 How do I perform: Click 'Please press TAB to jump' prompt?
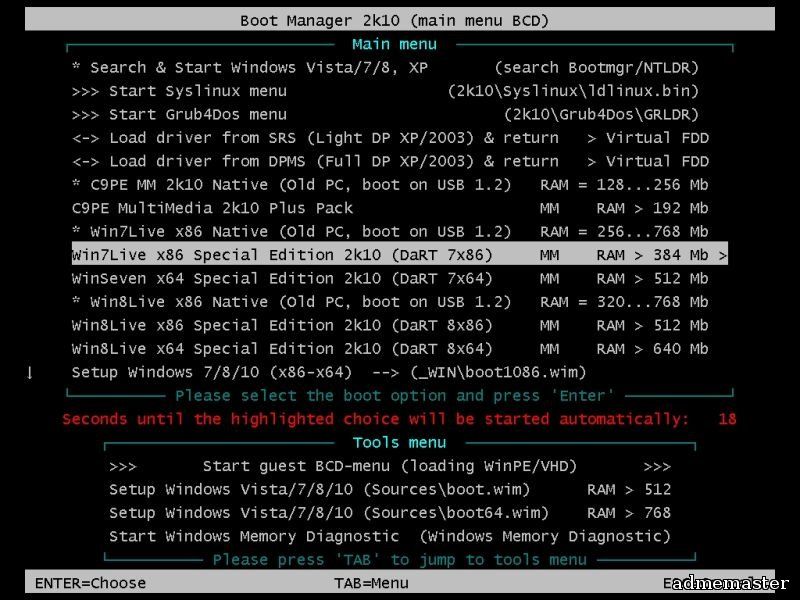[x=399, y=560]
